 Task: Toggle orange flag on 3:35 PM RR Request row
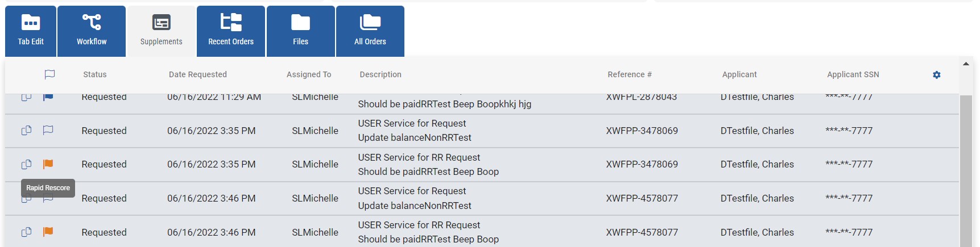[48, 164]
